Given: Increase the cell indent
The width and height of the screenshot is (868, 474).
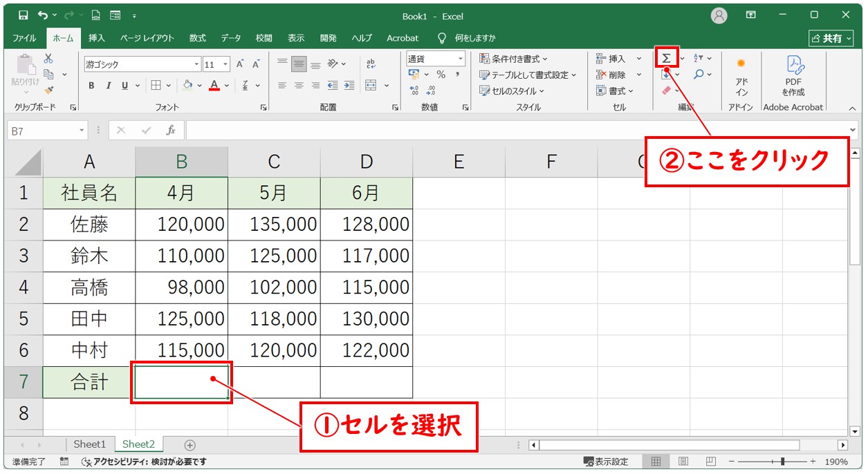Looking at the screenshot, I should click(x=349, y=86).
